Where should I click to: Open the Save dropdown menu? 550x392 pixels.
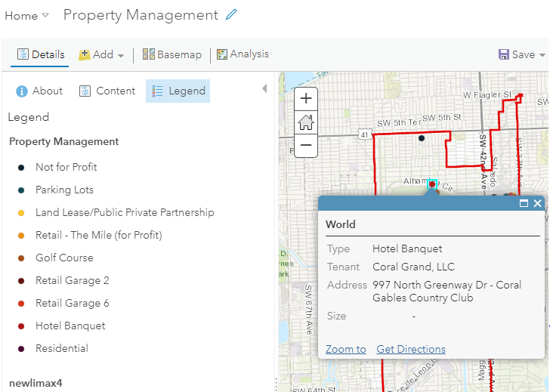[522, 54]
